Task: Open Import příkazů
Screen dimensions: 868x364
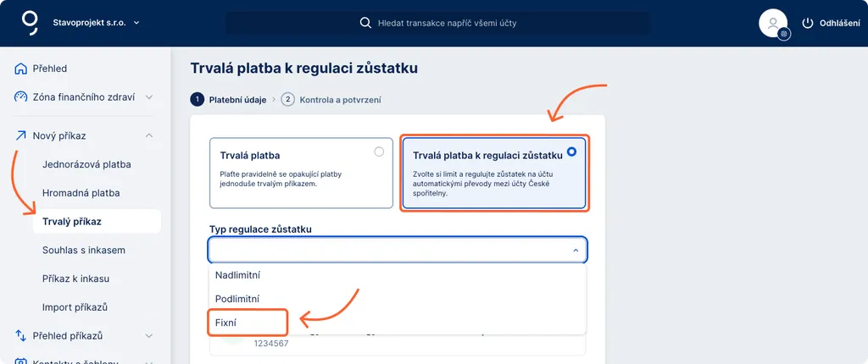Action: click(75, 307)
